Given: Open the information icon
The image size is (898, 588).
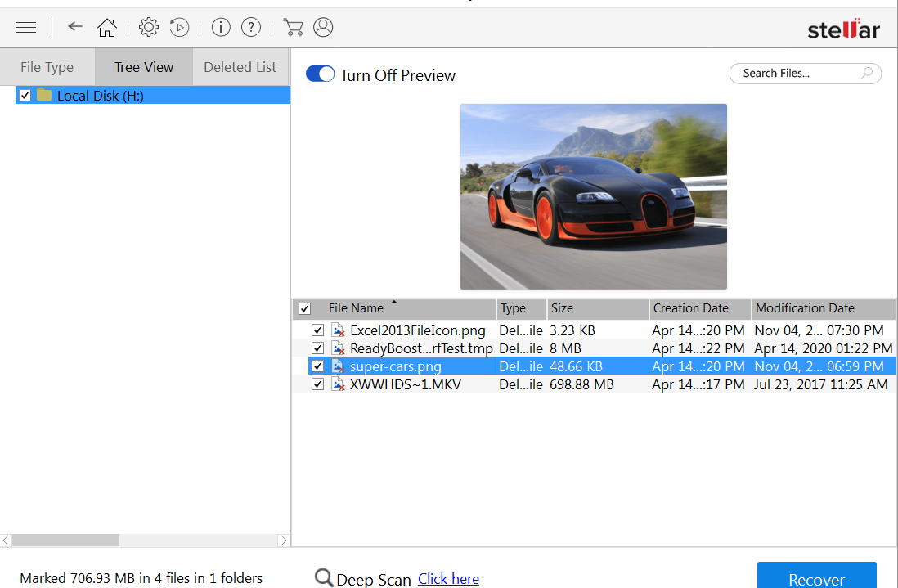Looking at the screenshot, I should [221, 27].
